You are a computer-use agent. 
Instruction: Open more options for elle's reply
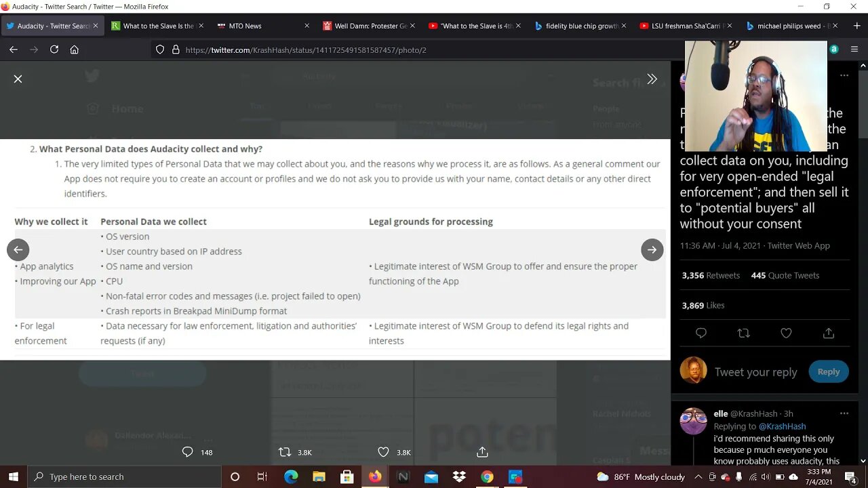pyautogui.click(x=844, y=413)
